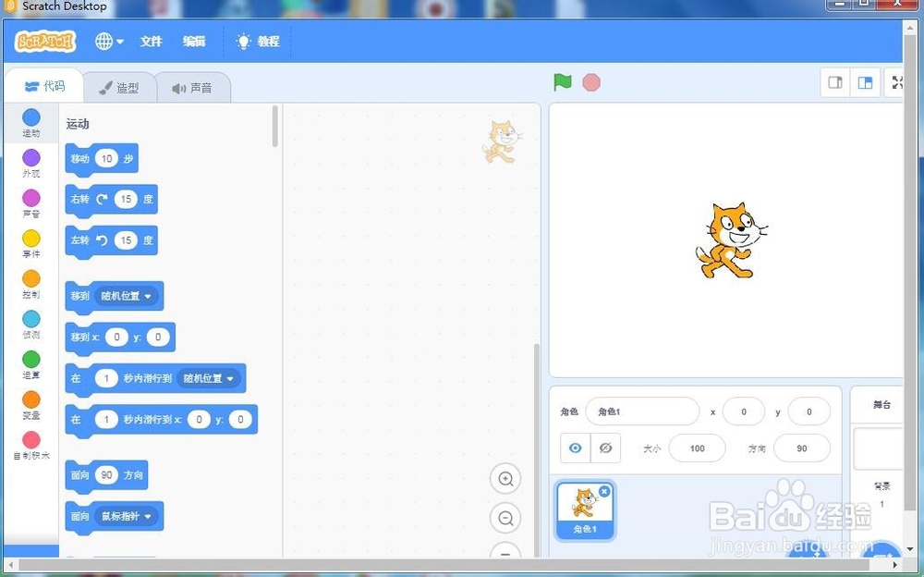The width and height of the screenshot is (924, 577).
Task: Click the Scratch logo
Action: [x=45, y=42]
